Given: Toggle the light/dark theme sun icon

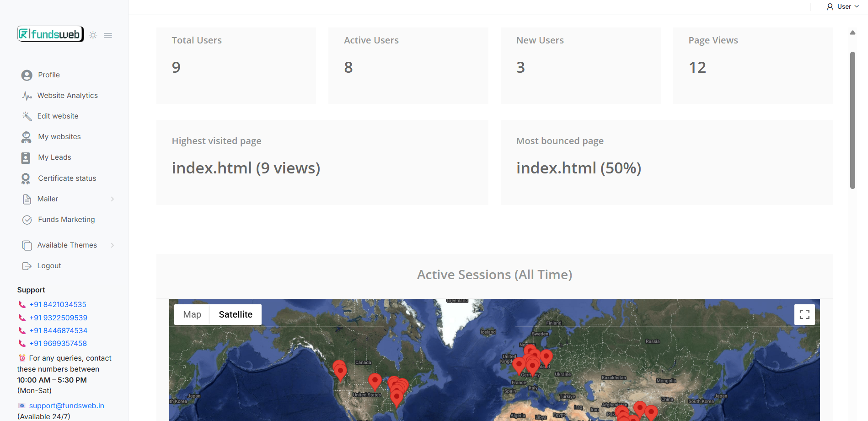Looking at the screenshot, I should point(93,35).
